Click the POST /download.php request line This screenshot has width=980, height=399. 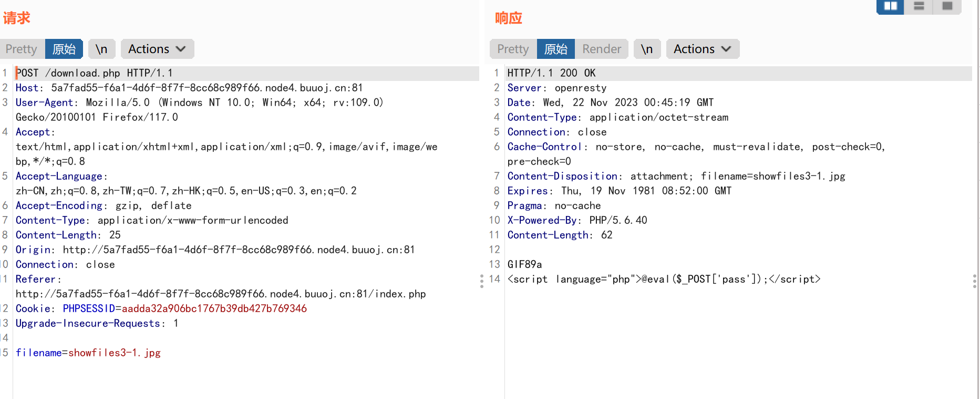point(94,73)
